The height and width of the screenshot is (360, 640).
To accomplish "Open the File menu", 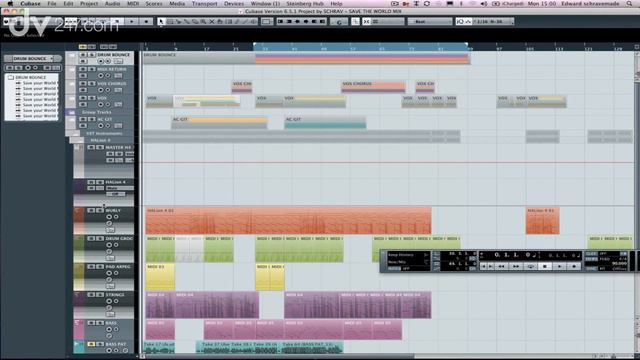I will coord(52,4).
